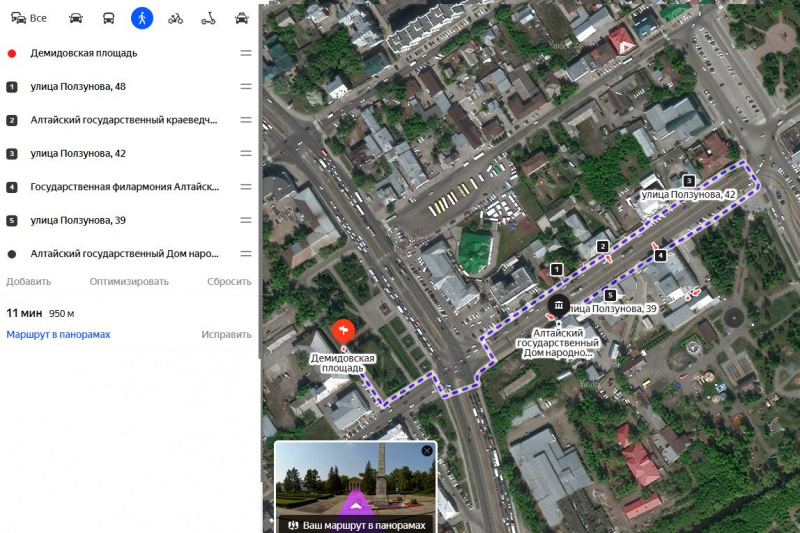Select the car transport mode icon
This screenshot has width=800, height=533.
coord(76,18)
